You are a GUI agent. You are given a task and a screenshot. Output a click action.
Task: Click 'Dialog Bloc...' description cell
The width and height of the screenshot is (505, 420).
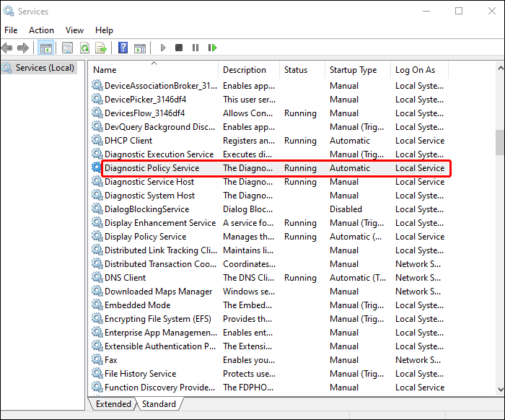247,209
